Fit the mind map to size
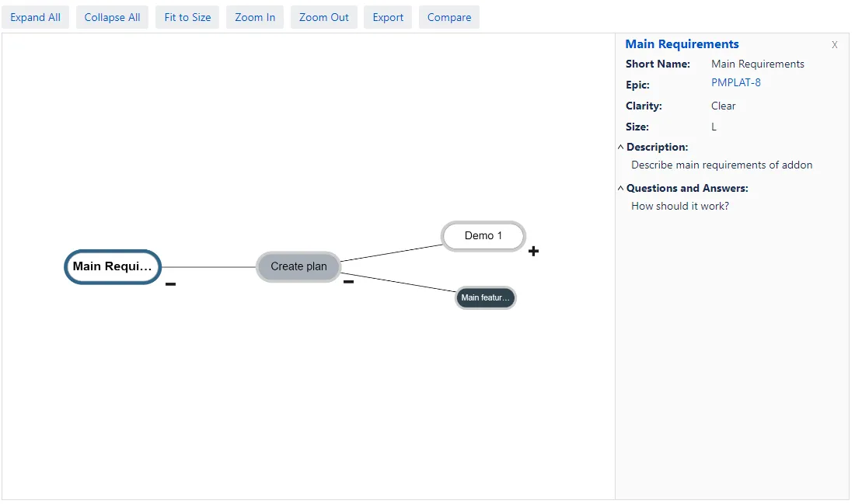This screenshot has width=855, height=504. pyautogui.click(x=187, y=17)
